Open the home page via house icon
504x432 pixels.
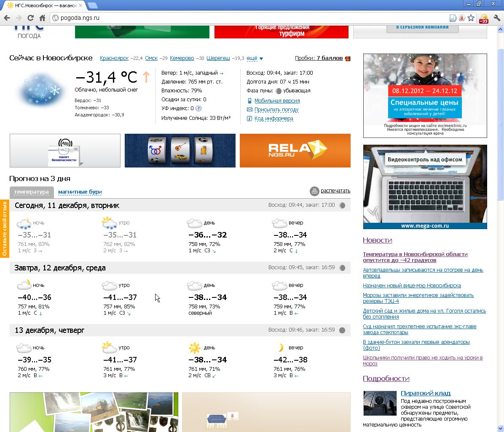[x=42, y=18]
